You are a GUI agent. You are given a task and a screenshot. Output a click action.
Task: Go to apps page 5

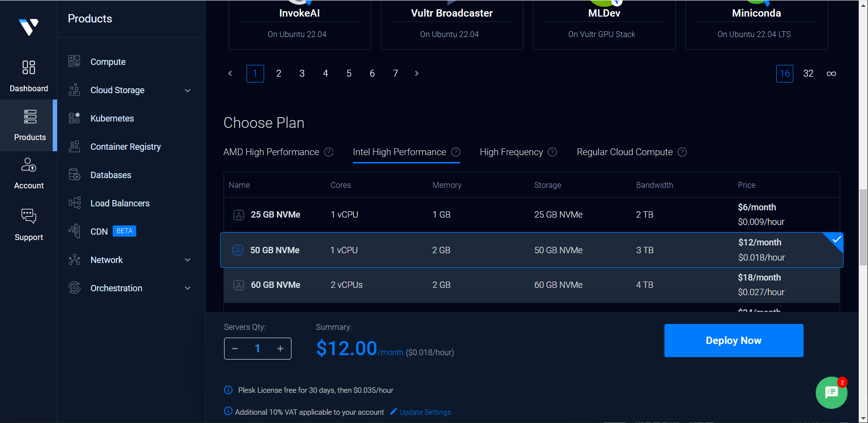pos(349,74)
